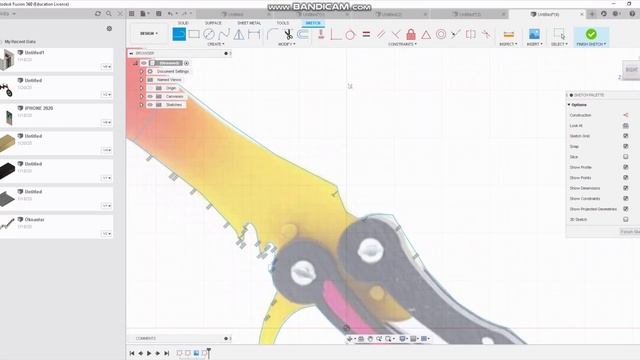
Task: Toggle Show Profile checkbox
Action: (x=625, y=167)
